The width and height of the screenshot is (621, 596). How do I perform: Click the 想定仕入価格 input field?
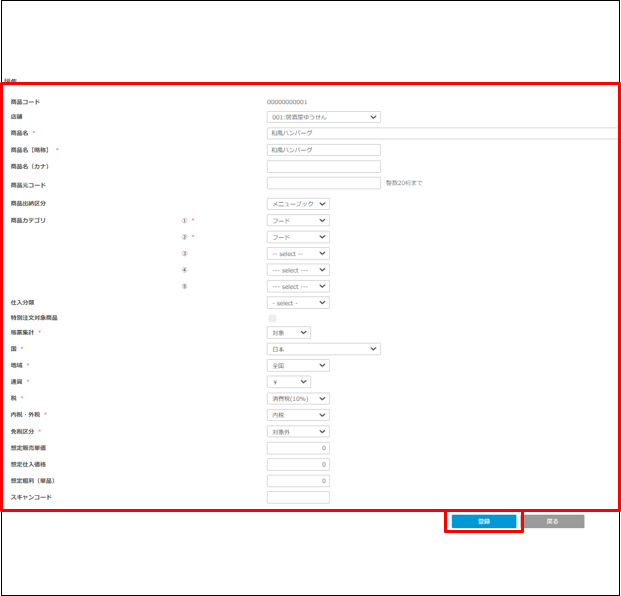coord(298,465)
